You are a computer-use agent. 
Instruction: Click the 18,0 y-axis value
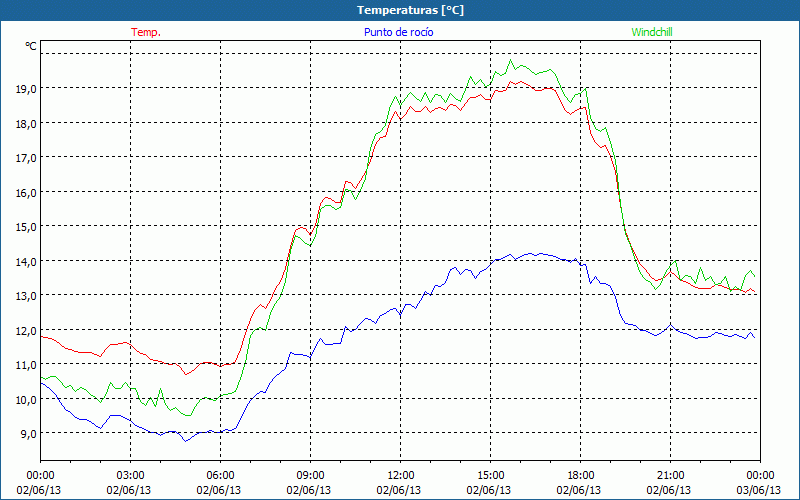pyautogui.click(x=26, y=123)
